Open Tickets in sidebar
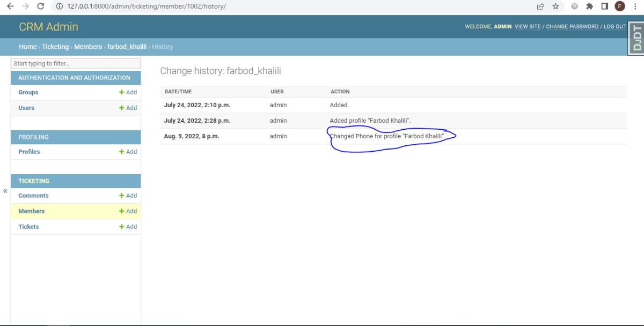The height and width of the screenshot is (326, 644). coord(28,227)
